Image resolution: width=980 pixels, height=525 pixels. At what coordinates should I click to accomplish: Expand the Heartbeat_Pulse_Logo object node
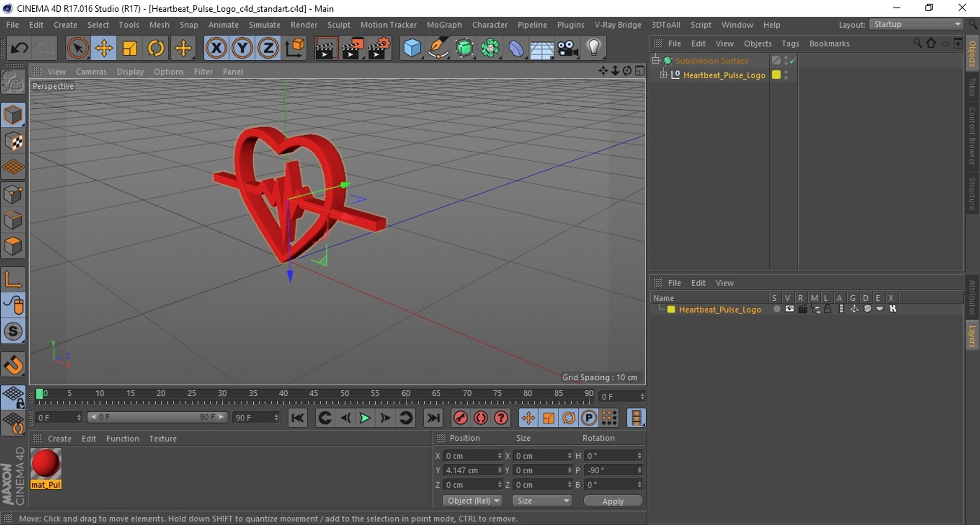664,75
